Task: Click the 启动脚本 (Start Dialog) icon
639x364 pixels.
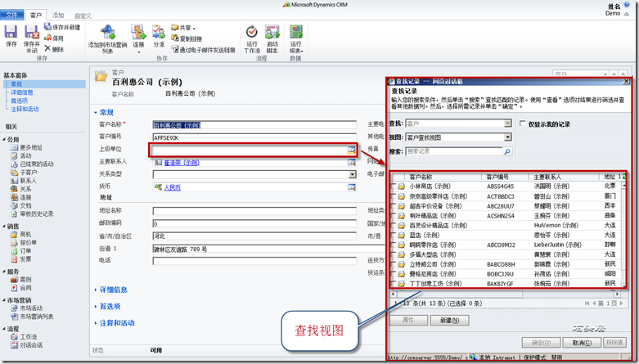Action: click(272, 31)
